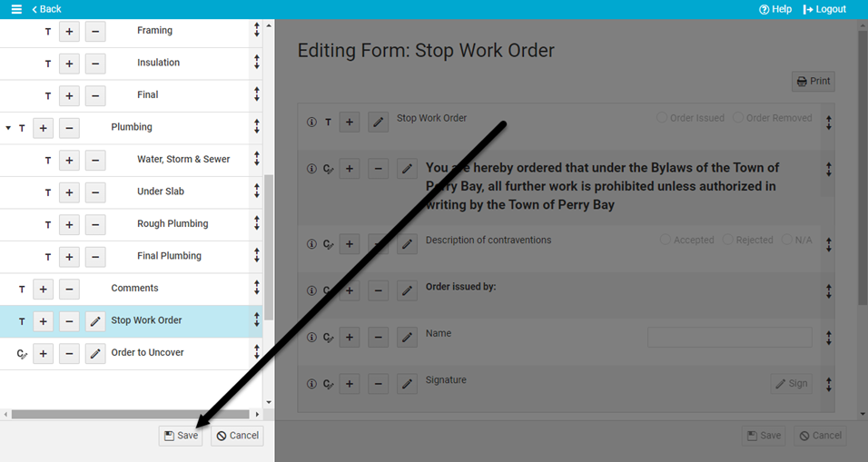
Task: Add item under Stop Work Order in tree
Action: pos(44,321)
